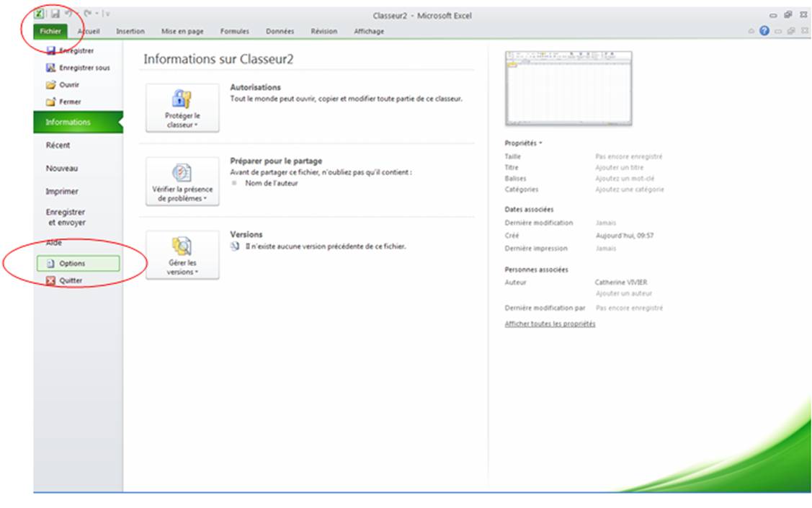Open the Fichier tab

click(50, 31)
